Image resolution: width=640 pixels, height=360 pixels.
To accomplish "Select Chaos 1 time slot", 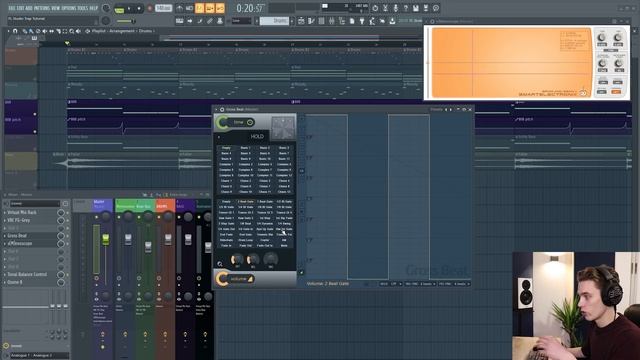I will coord(226,181).
